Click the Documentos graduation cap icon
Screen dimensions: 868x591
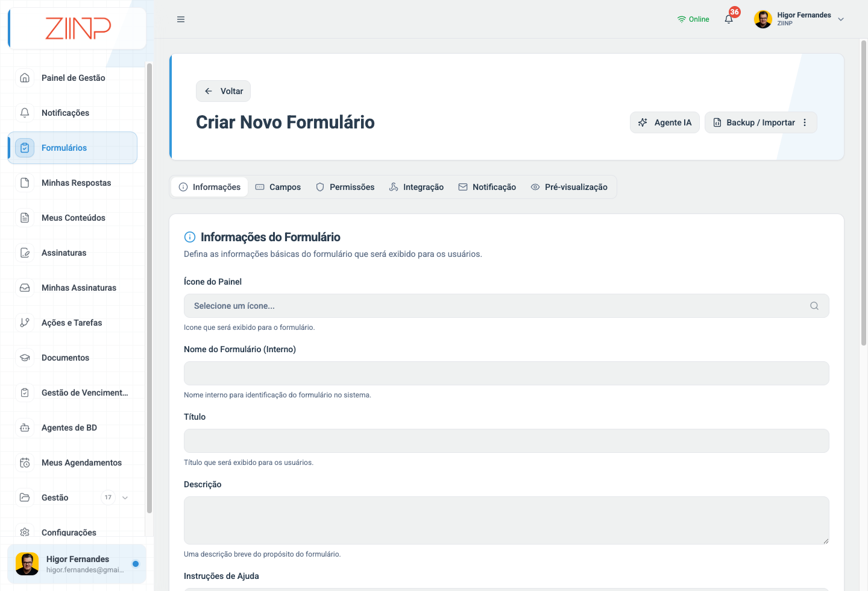click(x=25, y=358)
